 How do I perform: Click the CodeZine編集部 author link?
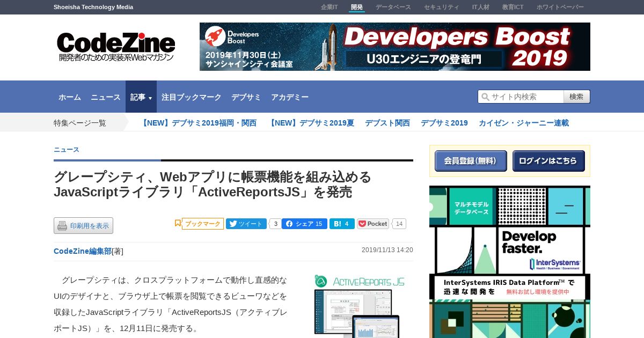click(x=83, y=251)
